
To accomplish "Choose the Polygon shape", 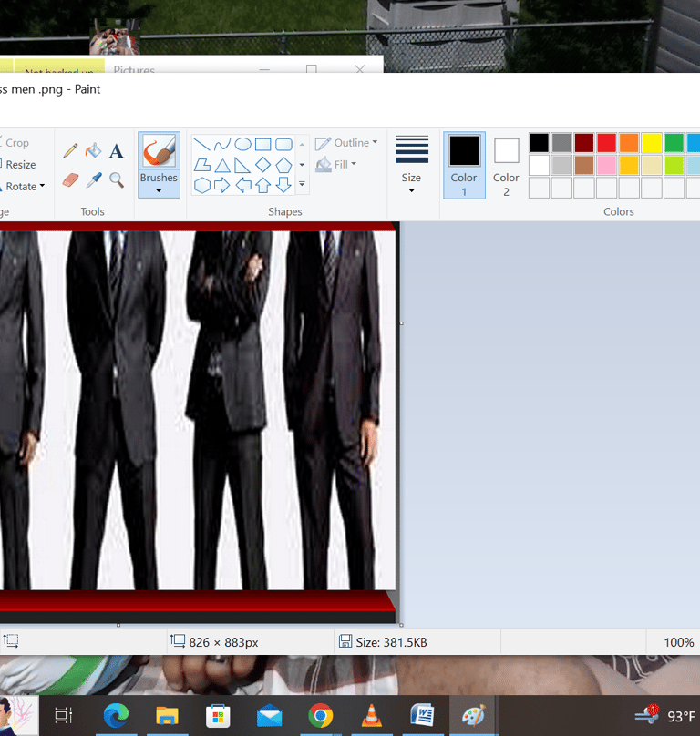I will tap(202, 165).
